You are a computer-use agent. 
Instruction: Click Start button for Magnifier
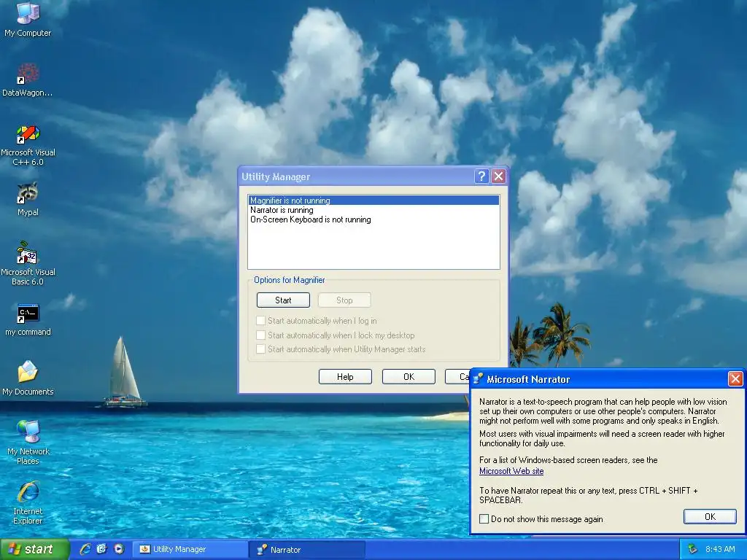tap(283, 300)
